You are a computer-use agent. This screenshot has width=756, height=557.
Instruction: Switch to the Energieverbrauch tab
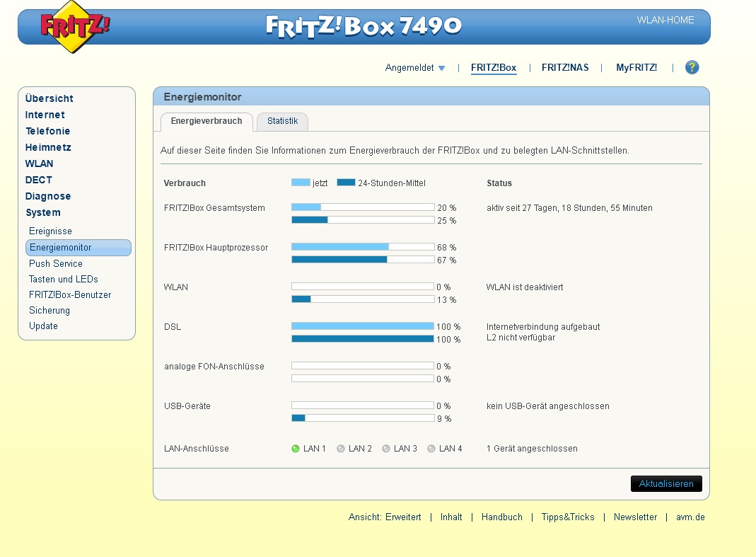(x=207, y=121)
